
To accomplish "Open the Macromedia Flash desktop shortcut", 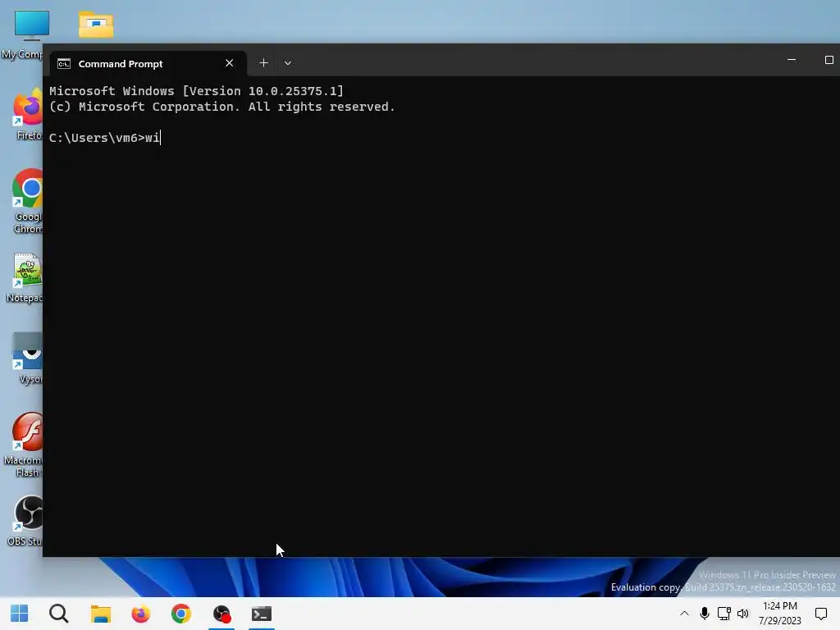I will [x=24, y=445].
